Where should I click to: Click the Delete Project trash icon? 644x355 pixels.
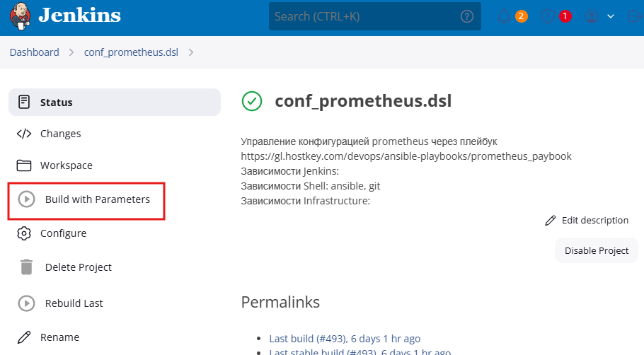(x=26, y=267)
